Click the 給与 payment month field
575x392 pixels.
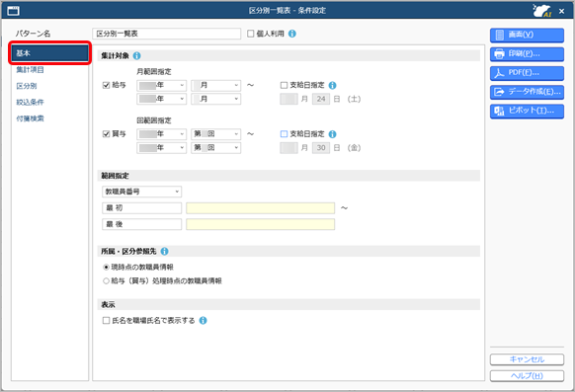(x=288, y=99)
